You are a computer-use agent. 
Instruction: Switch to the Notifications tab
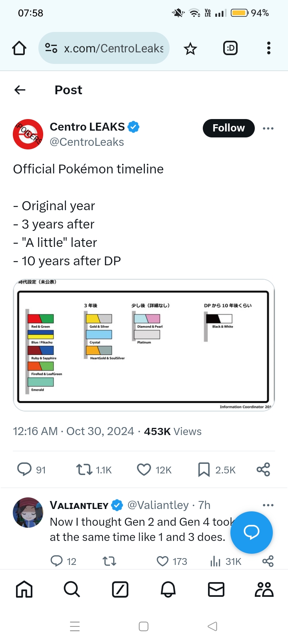point(168,589)
